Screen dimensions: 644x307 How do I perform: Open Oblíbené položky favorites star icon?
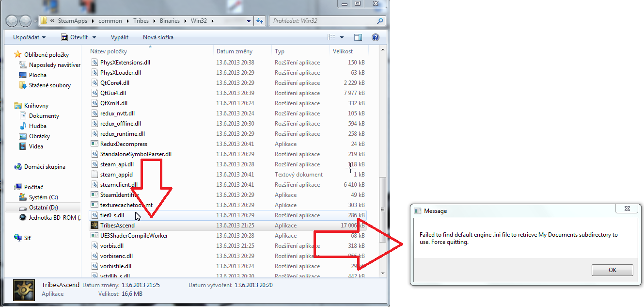click(18, 54)
